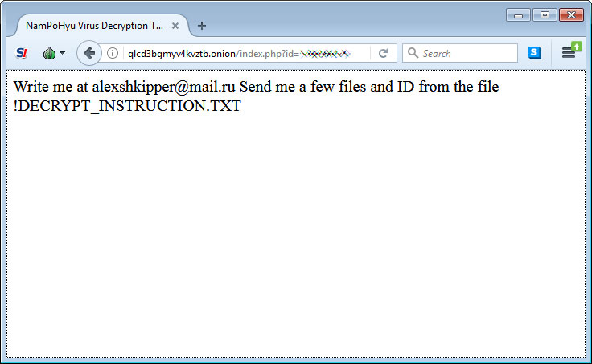Go back with the back arrow

[x=89, y=53]
